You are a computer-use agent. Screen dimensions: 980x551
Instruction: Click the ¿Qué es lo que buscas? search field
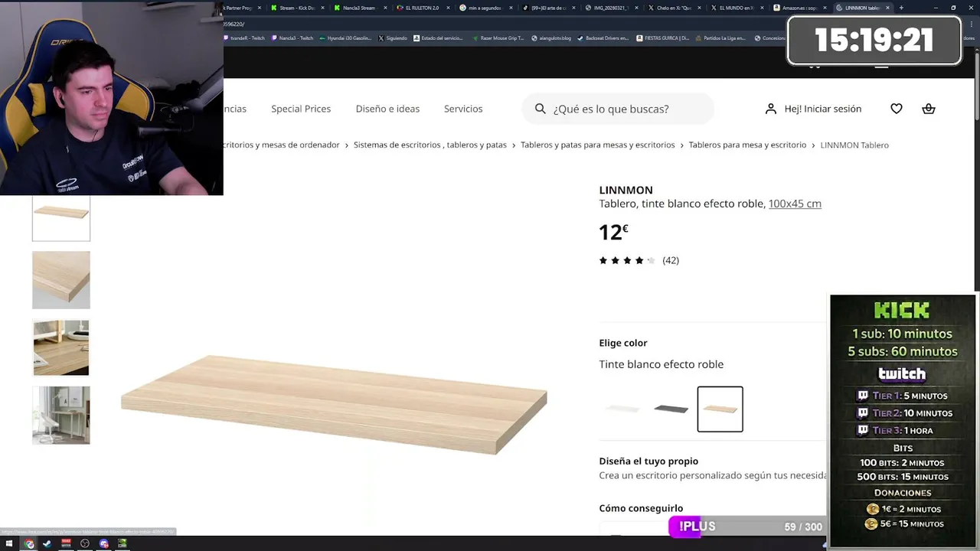pyautogui.click(x=618, y=109)
